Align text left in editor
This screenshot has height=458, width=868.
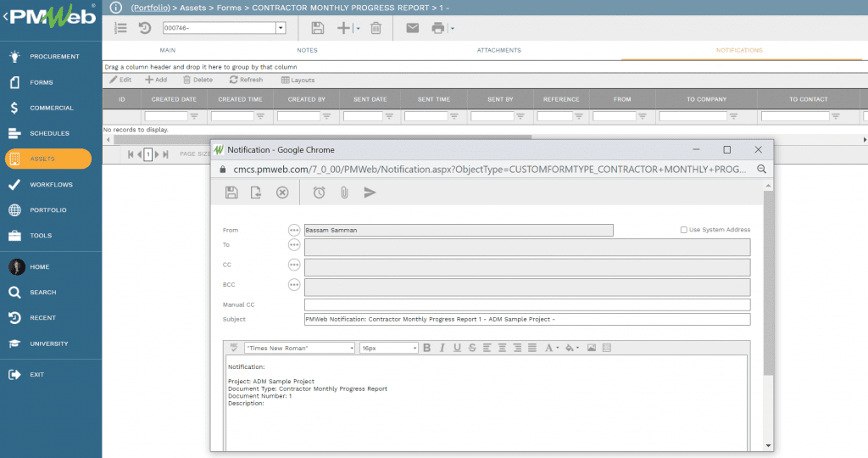pos(487,348)
